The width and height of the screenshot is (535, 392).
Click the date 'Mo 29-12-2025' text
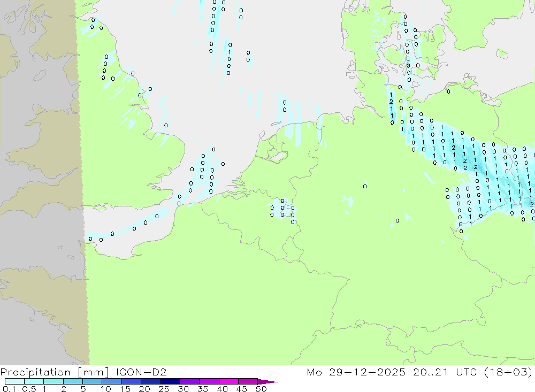[356, 372]
